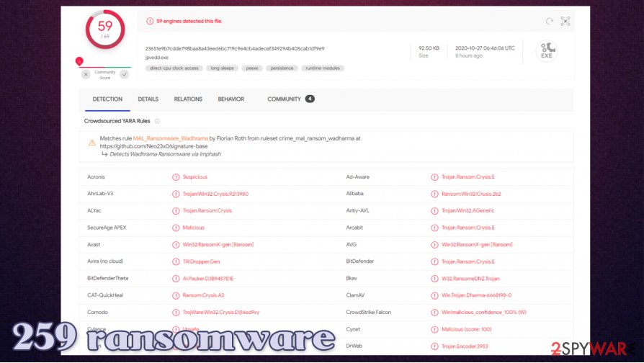Click the AI:Packer.D3B9457E1E result
The height and width of the screenshot is (363, 644).
208,279
